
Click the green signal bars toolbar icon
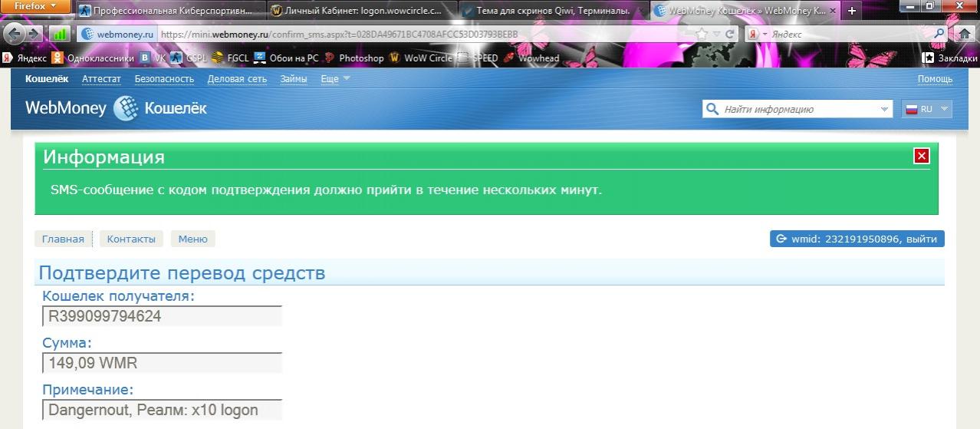(x=60, y=35)
